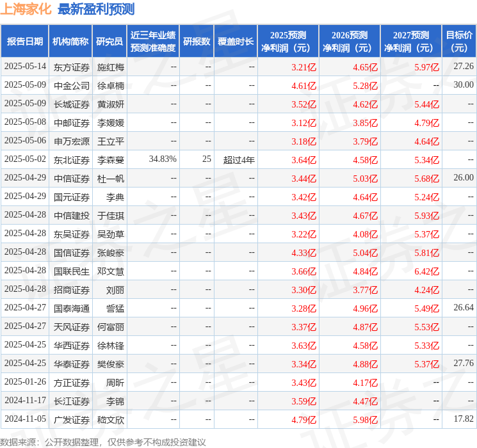477x448 pixels.
Task: Select the 申万宏源 institution cell
Action: click(72, 141)
